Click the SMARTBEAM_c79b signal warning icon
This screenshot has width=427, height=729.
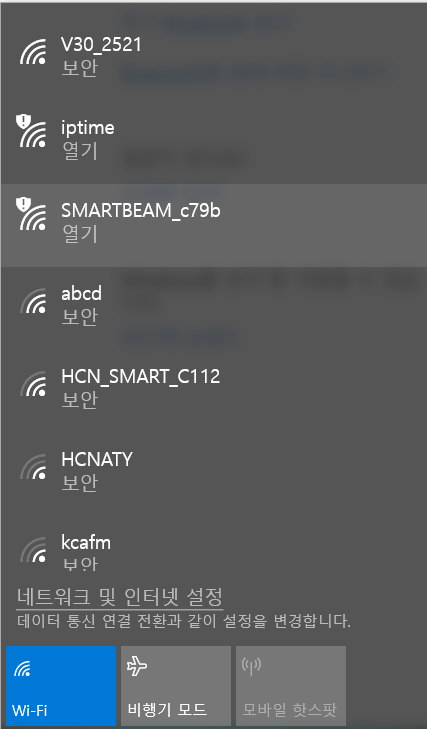(x=32, y=214)
